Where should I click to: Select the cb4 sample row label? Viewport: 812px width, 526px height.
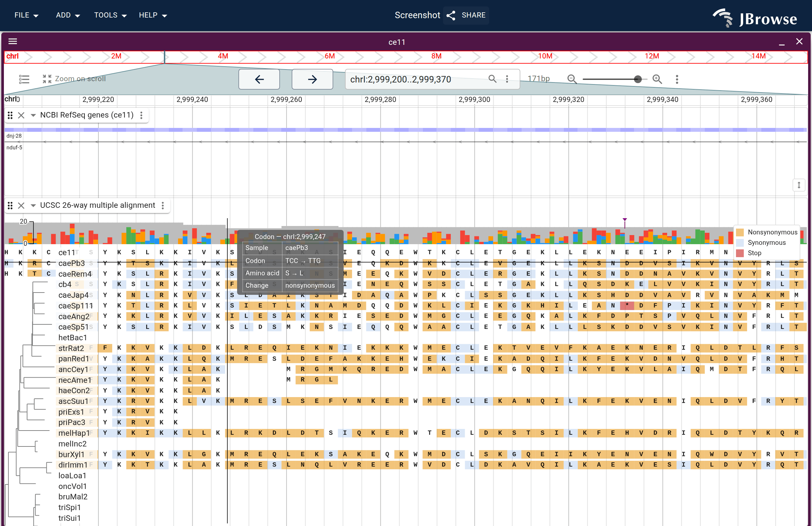65,284
